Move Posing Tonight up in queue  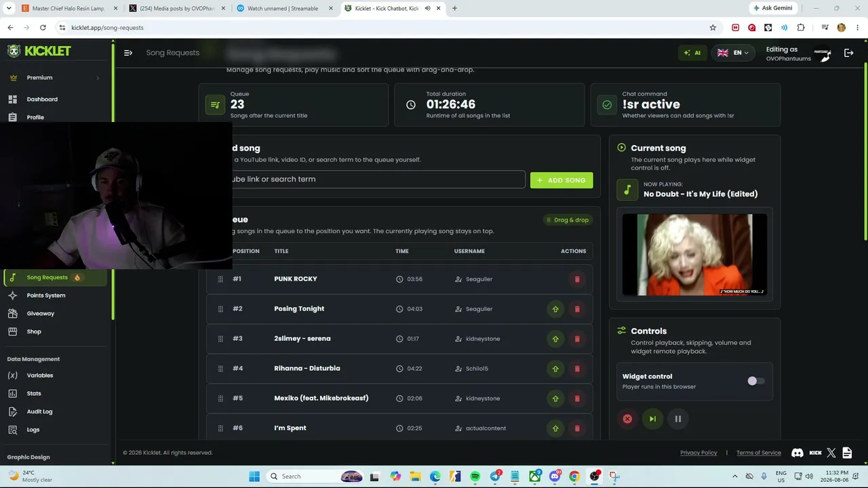pyautogui.click(x=555, y=309)
